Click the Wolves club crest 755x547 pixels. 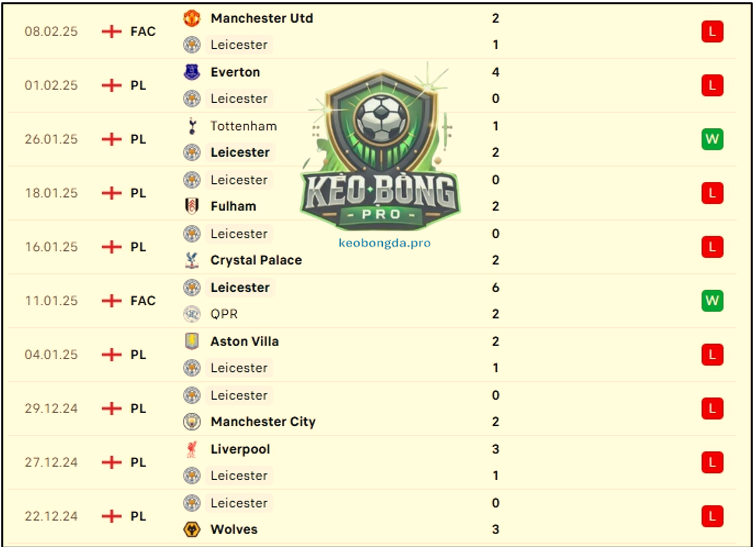(192, 530)
